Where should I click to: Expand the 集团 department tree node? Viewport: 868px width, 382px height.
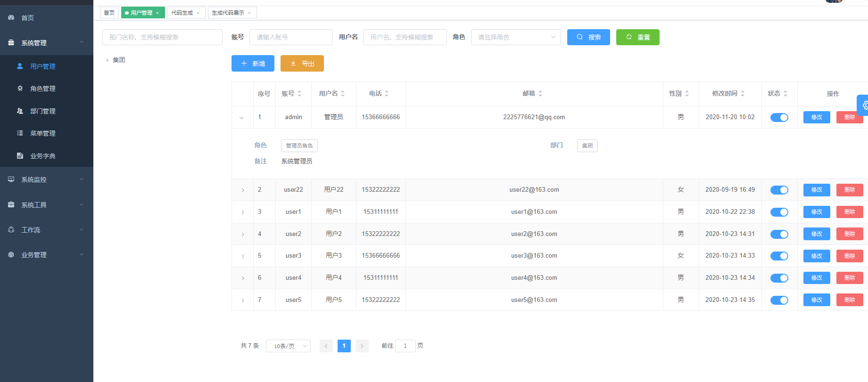point(107,60)
